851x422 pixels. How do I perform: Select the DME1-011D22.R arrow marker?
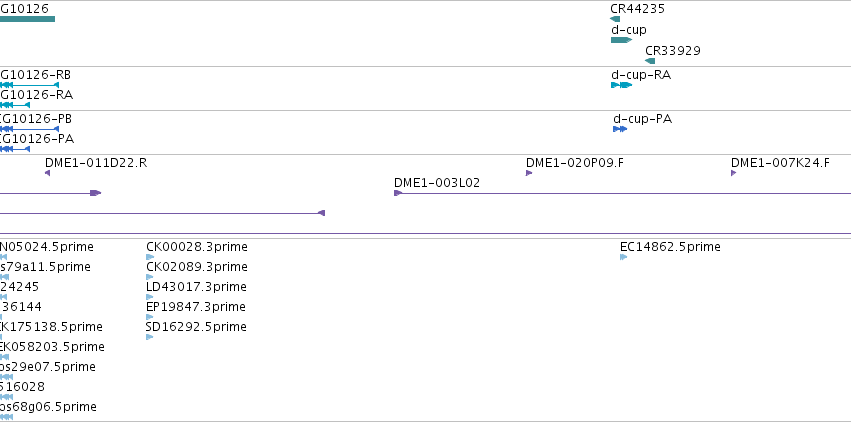tap(47, 173)
